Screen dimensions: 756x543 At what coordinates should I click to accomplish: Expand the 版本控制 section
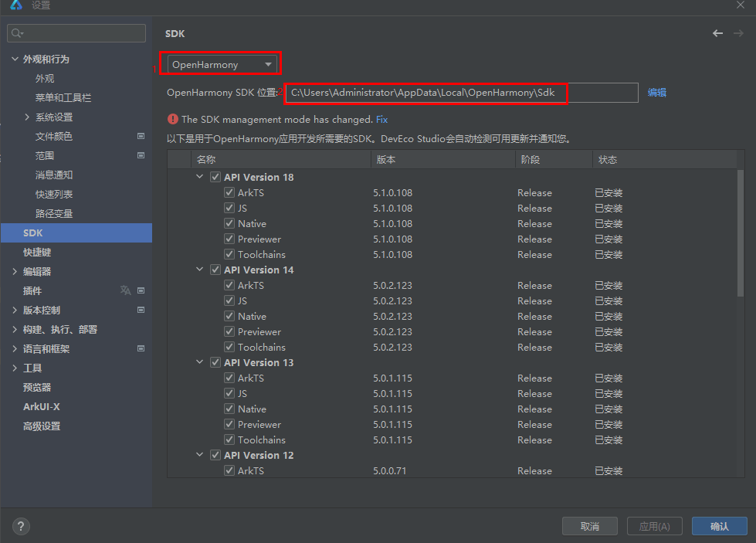[15, 310]
